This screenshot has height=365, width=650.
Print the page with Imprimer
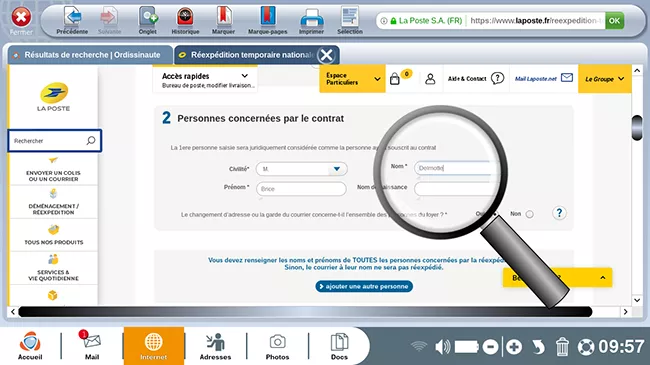311,21
